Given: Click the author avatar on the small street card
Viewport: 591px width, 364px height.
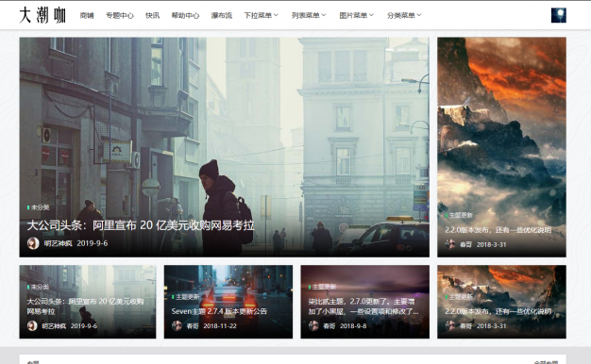Looking at the screenshot, I should (x=32, y=325).
